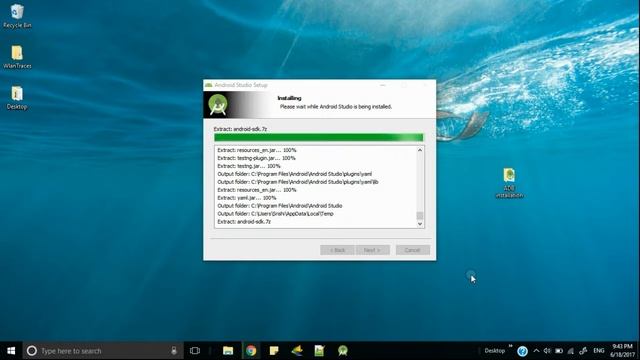This screenshot has height=360, width=640.
Task: Click the Type here to search field
Action: coord(103,351)
